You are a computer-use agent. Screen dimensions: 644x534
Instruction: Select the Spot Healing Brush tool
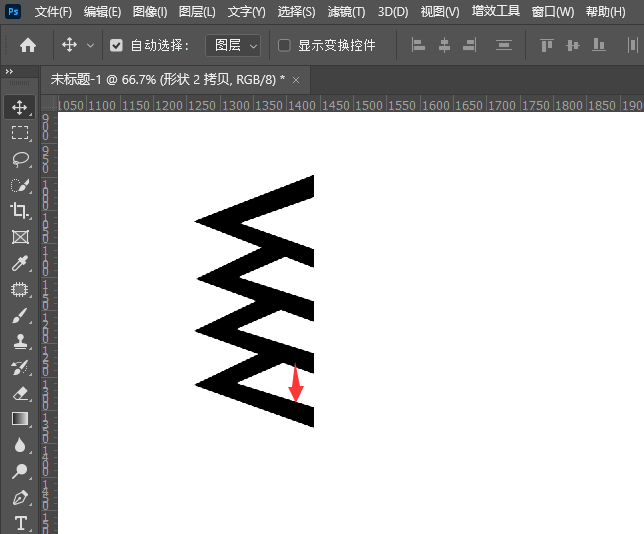(19, 290)
